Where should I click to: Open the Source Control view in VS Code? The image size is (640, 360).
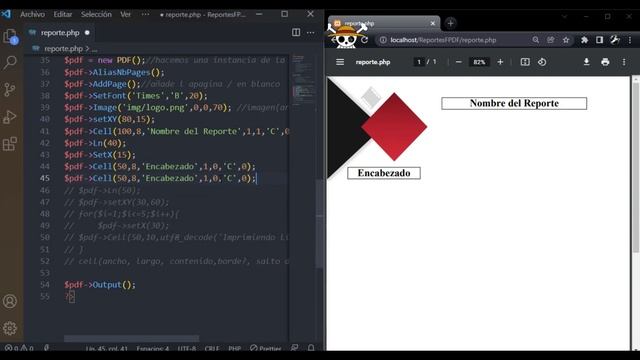10,89
